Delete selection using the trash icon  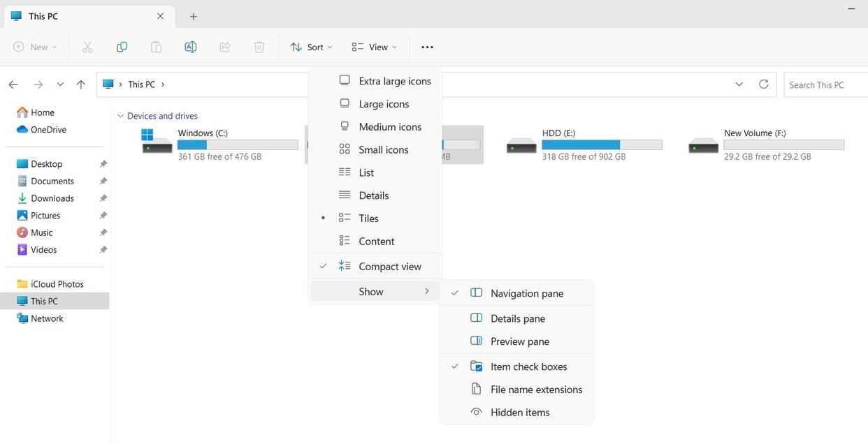258,46
